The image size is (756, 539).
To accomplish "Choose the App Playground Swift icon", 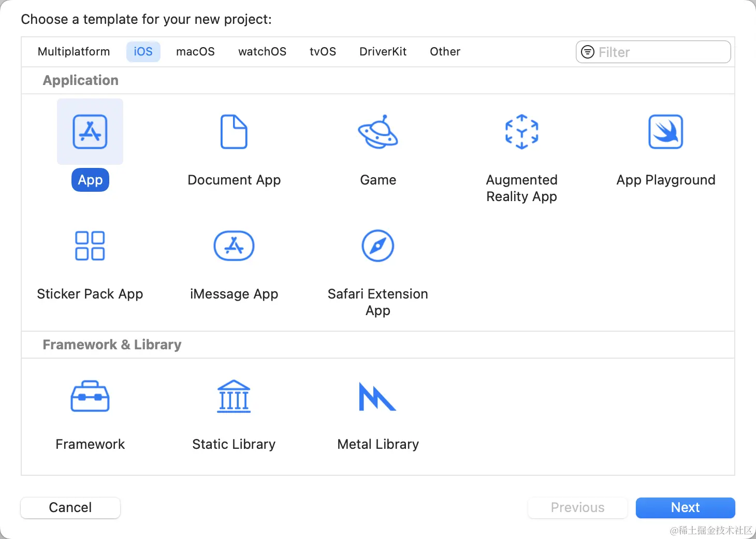I will click(666, 132).
